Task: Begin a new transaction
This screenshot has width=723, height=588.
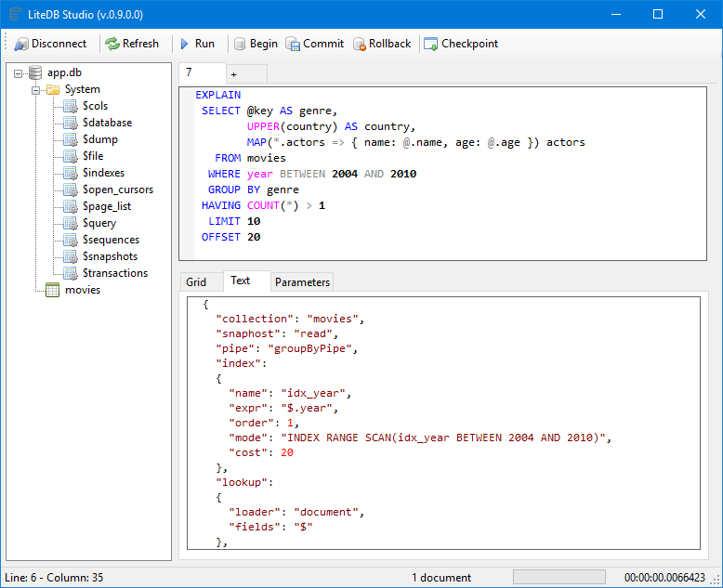Action: (255, 44)
